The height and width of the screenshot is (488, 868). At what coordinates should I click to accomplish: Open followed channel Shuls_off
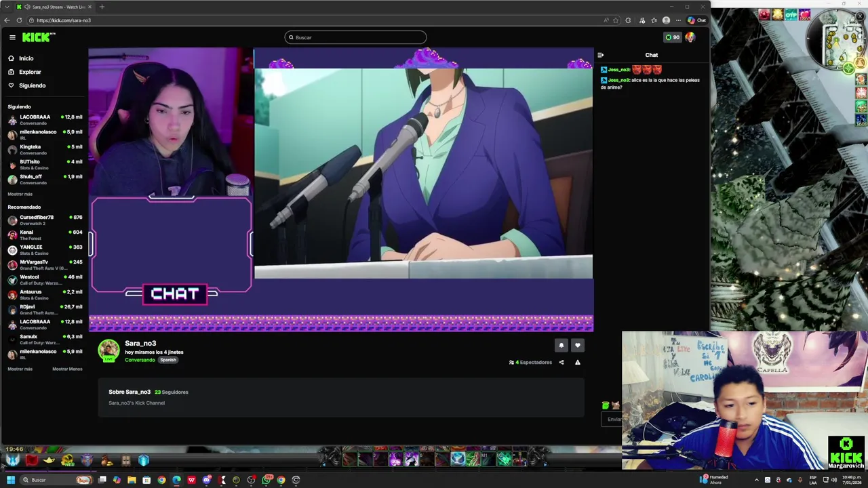[x=45, y=179]
